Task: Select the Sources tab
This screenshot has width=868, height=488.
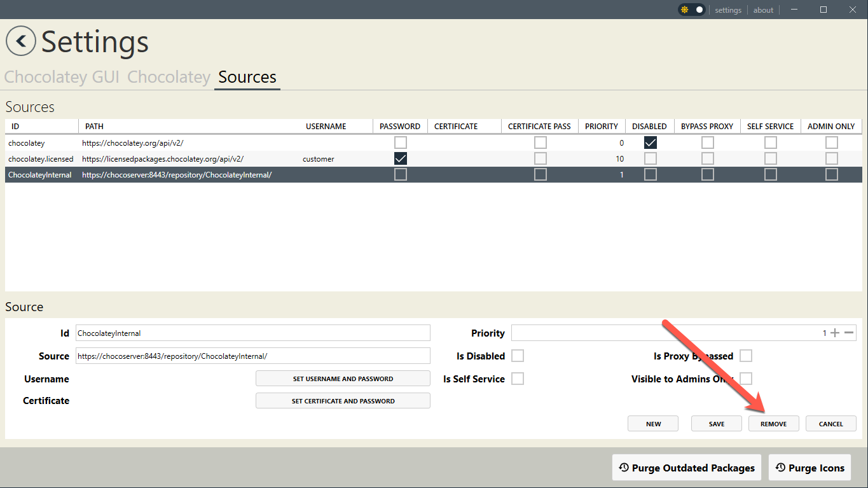Action: point(247,77)
